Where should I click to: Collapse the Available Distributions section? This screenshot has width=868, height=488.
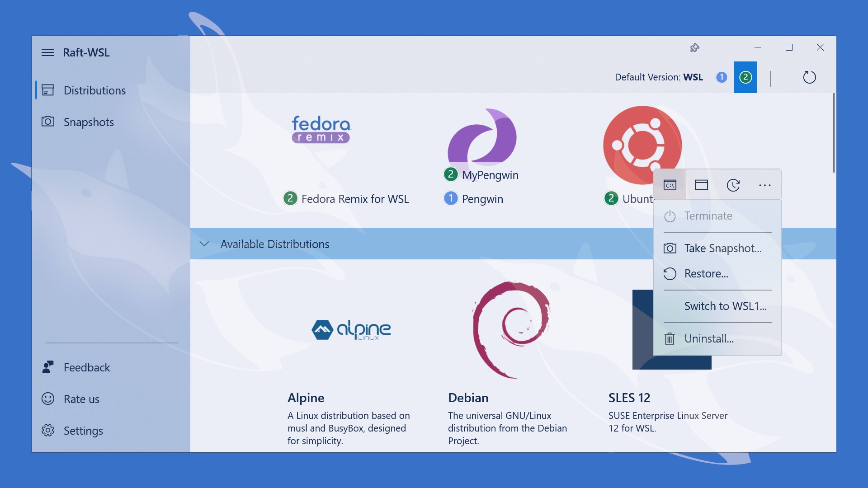tap(204, 244)
